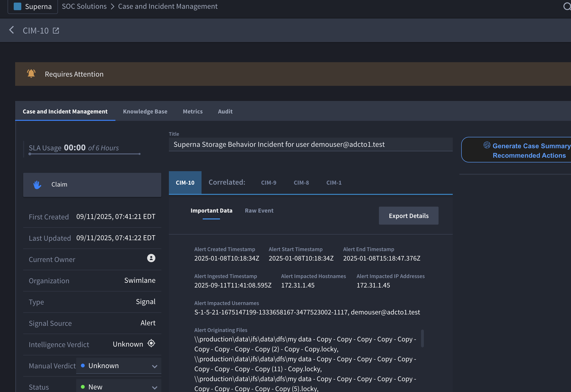
Task: Click the Title input field
Action: click(311, 144)
